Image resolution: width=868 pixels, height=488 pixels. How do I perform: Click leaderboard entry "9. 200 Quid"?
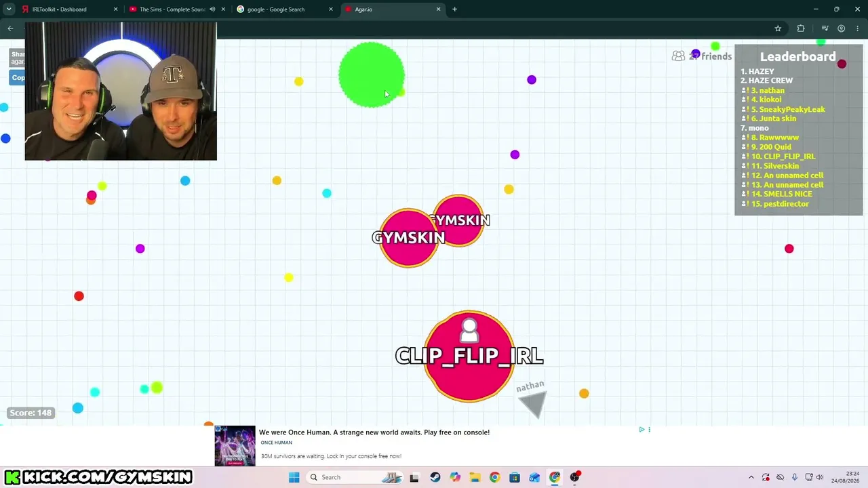pos(766,147)
